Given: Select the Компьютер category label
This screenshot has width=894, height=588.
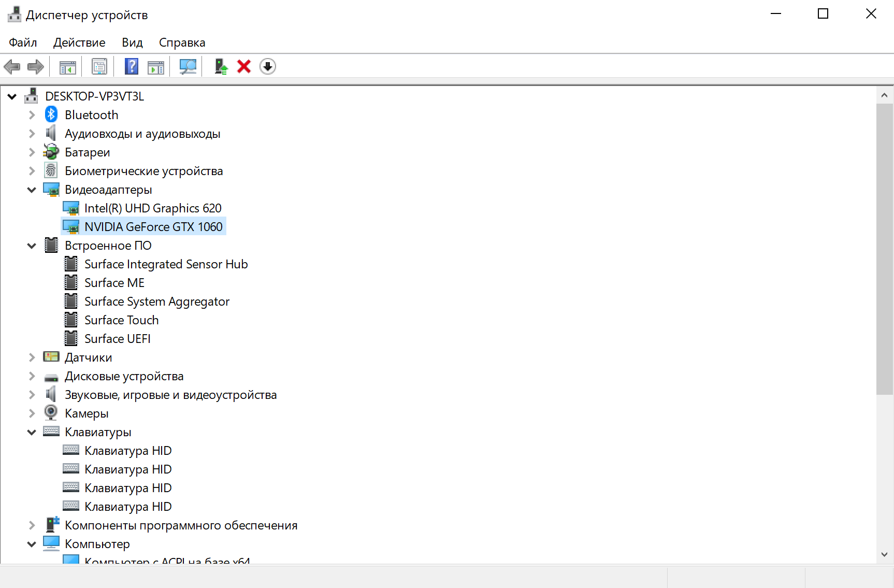Looking at the screenshot, I should coord(97,544).
